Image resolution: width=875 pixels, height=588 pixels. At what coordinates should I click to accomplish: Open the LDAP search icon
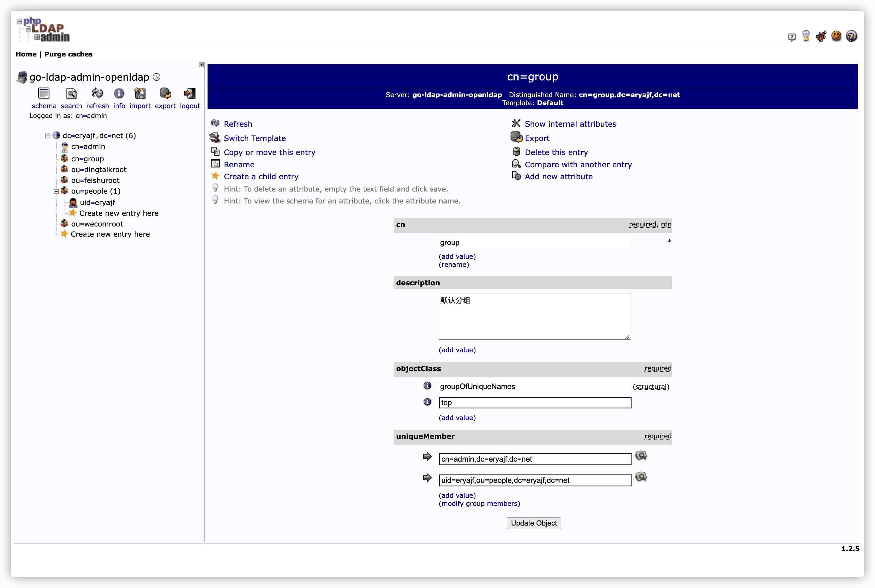tap(71, 94)
